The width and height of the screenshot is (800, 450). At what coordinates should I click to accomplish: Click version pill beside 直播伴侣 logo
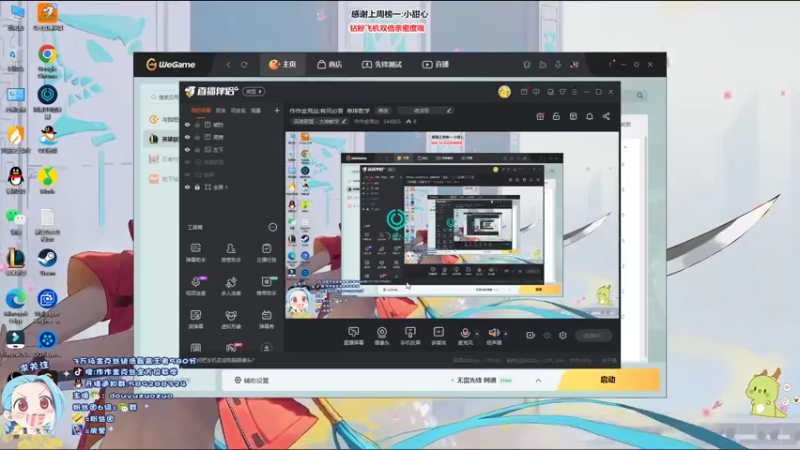[x=254, y=92]
